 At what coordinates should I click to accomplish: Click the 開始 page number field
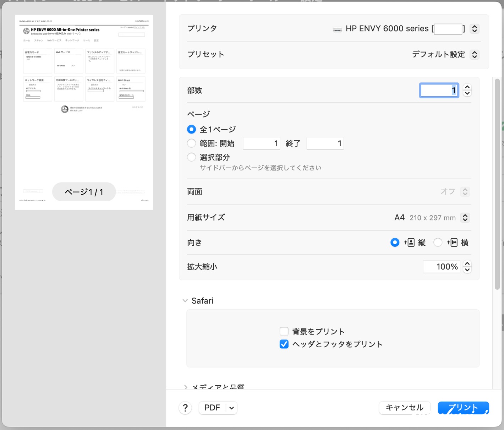pos(262,143)
